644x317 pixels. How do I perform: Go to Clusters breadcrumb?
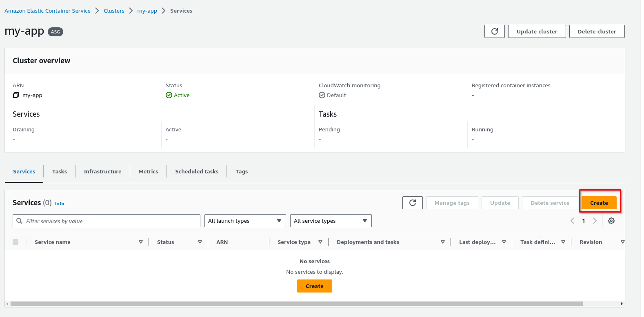114,11
